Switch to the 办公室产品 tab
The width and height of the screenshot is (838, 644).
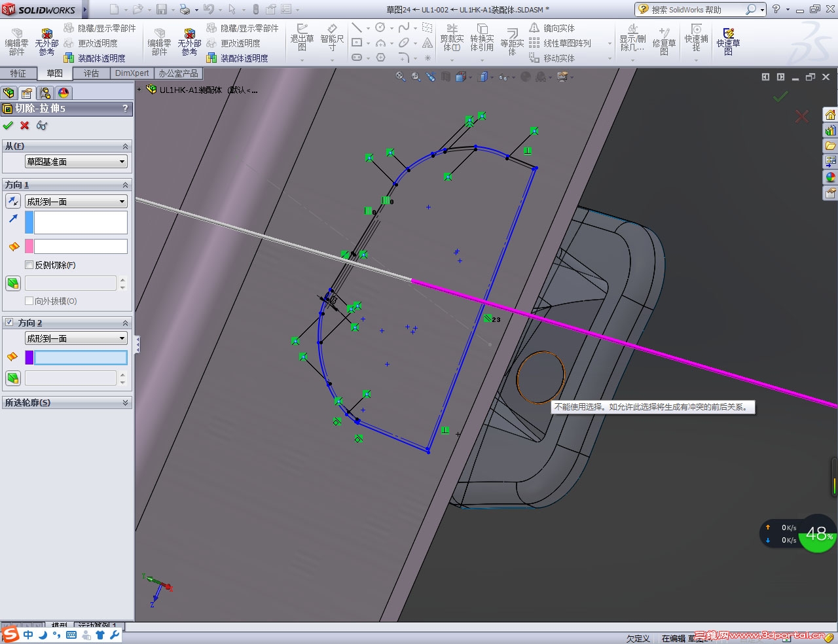pos(178,73)
